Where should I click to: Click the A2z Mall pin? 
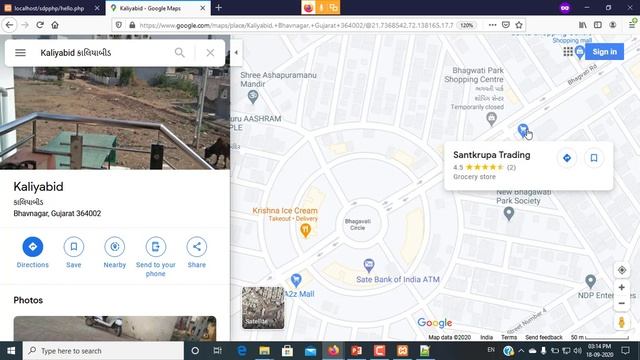(x=296, y=280)
